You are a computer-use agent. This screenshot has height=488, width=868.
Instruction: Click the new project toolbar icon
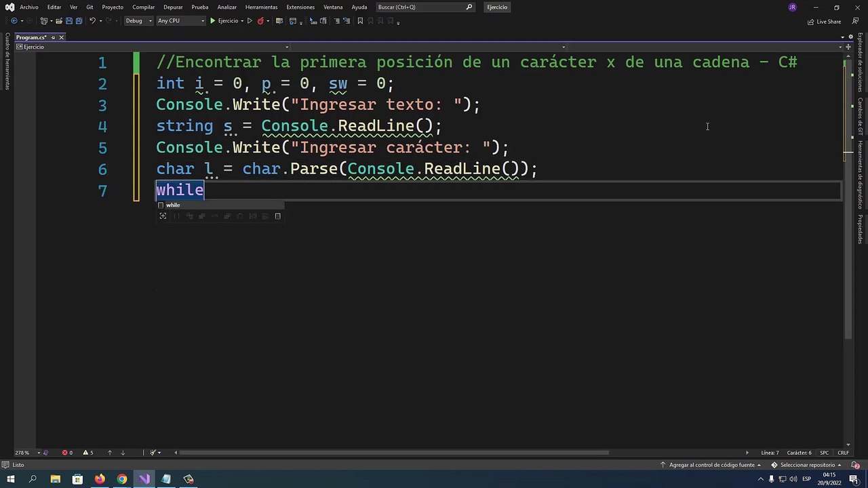coord(44,21)
